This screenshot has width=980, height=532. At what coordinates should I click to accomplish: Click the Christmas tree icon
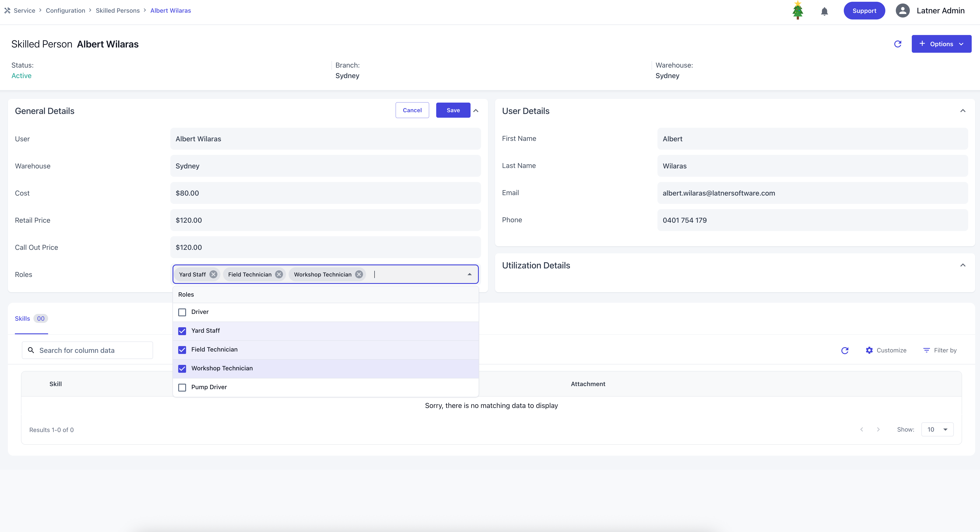point(797,11)
